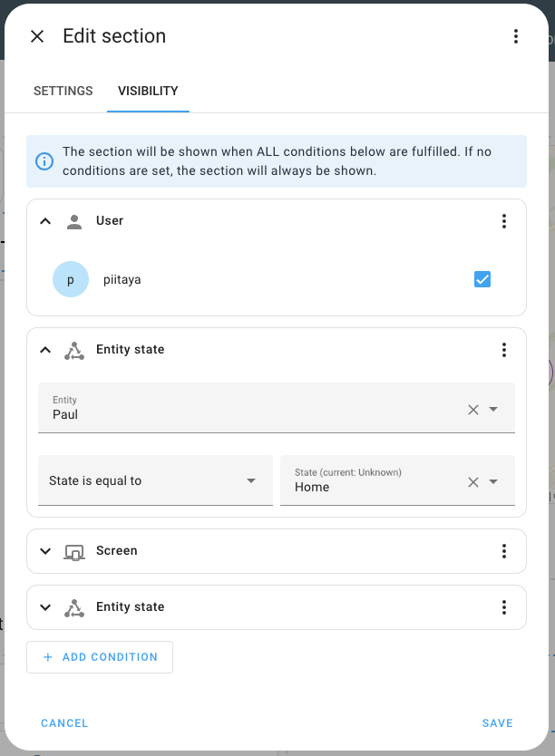Expand the bottom Entity state condition
The image size is (555, 756).
click(x=45, y=606)
